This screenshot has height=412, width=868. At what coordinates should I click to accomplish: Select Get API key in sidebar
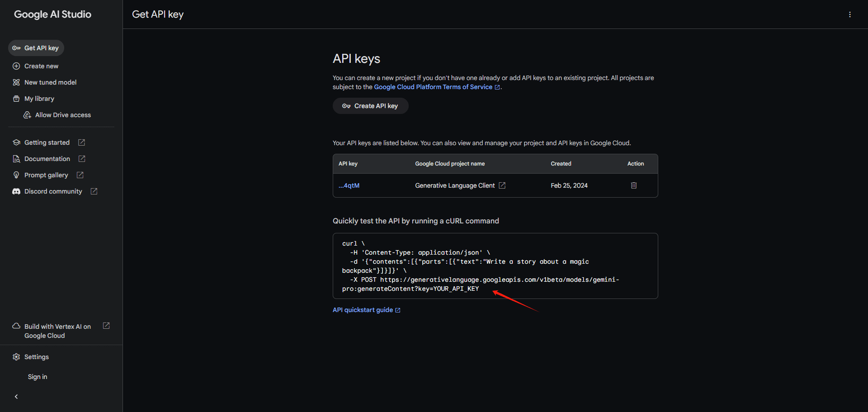(36, 48)
